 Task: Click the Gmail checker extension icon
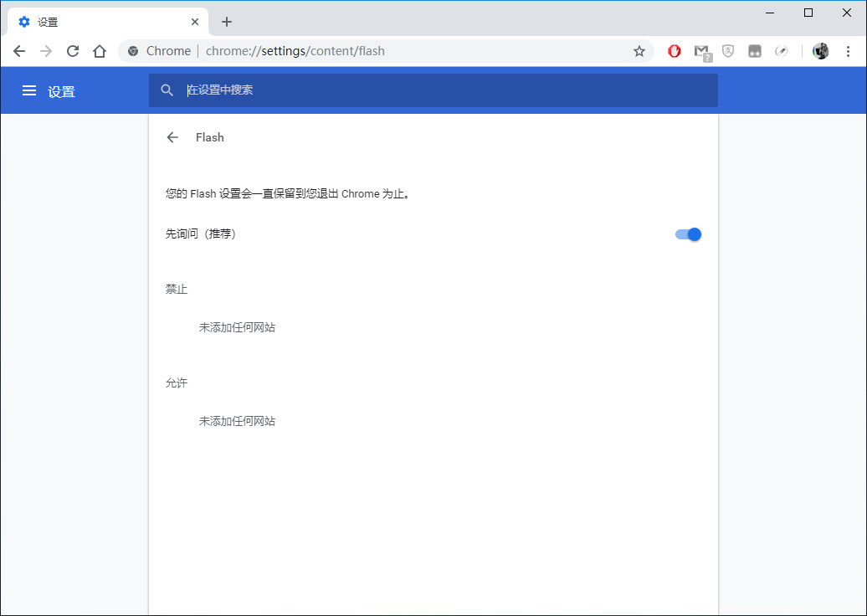coord(701,51)
